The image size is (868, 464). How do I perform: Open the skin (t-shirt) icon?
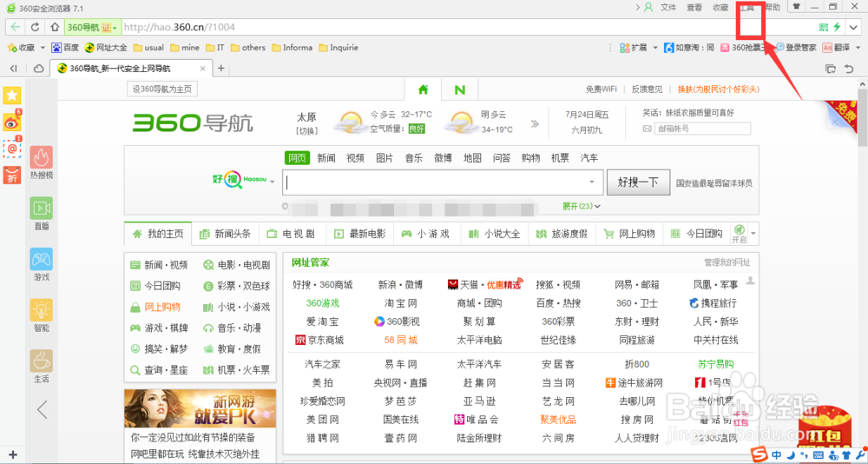click(797, 7)
